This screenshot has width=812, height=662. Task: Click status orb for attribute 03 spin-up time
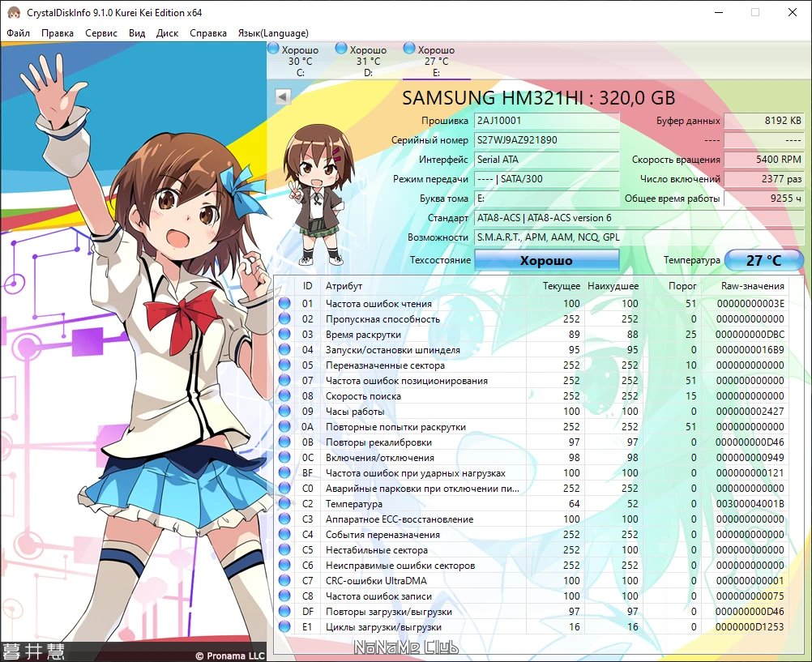(284, 334)
